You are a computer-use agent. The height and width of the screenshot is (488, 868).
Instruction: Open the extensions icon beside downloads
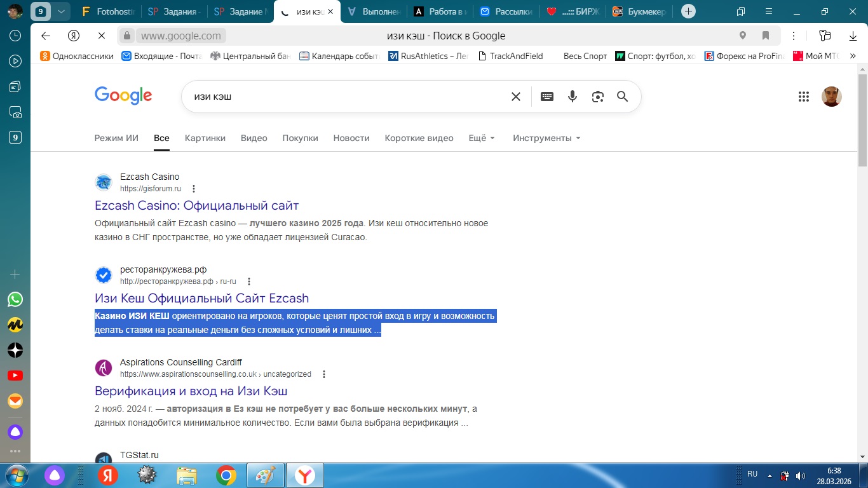(x=825, y=36)
